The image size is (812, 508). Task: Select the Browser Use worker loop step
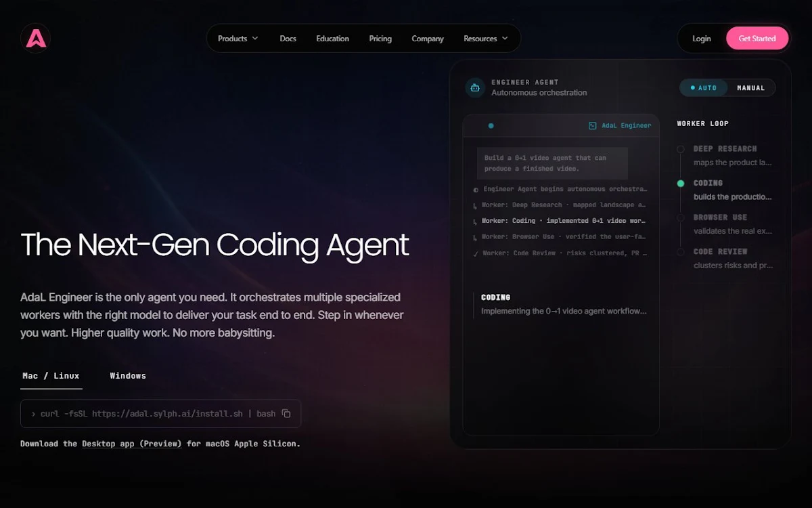[x=725, y=224]
